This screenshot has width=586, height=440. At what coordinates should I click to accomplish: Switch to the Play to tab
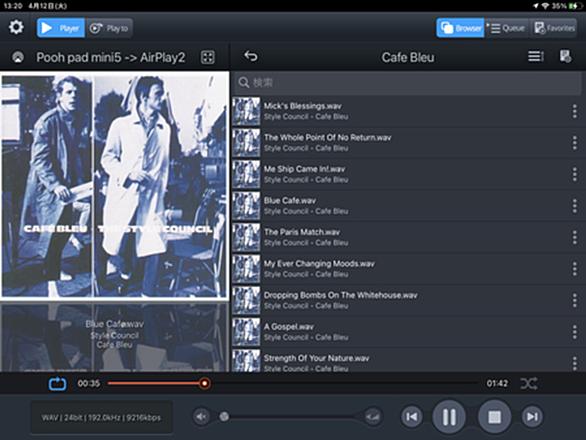tap(109, 28)
